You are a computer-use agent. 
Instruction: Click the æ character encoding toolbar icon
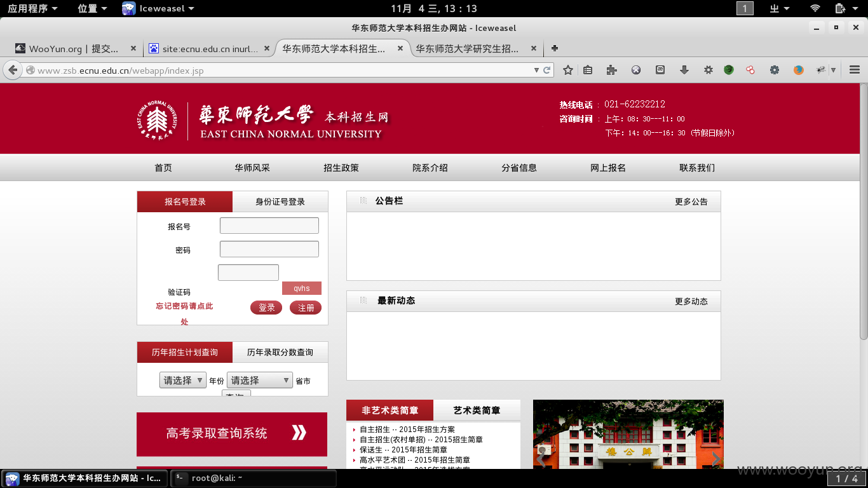[660, 71]
